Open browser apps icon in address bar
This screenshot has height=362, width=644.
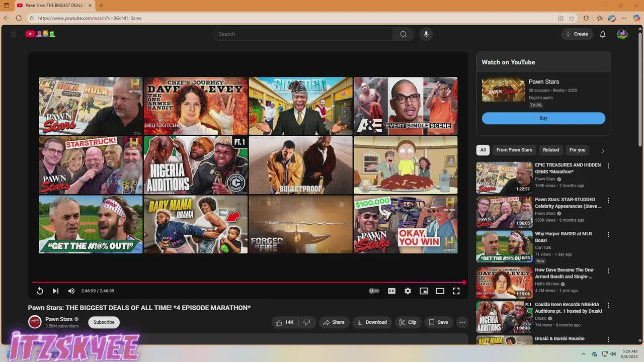[560, 18]
